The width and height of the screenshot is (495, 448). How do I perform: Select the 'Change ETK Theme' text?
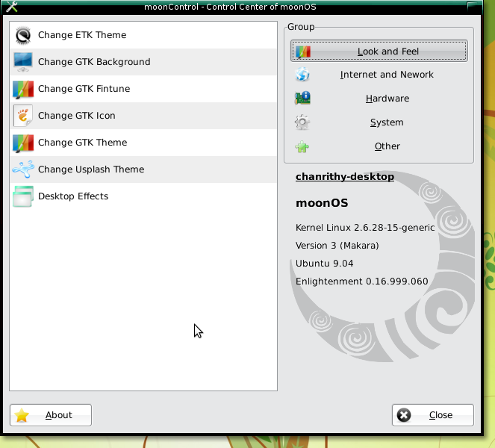click(x=82, y=35)
